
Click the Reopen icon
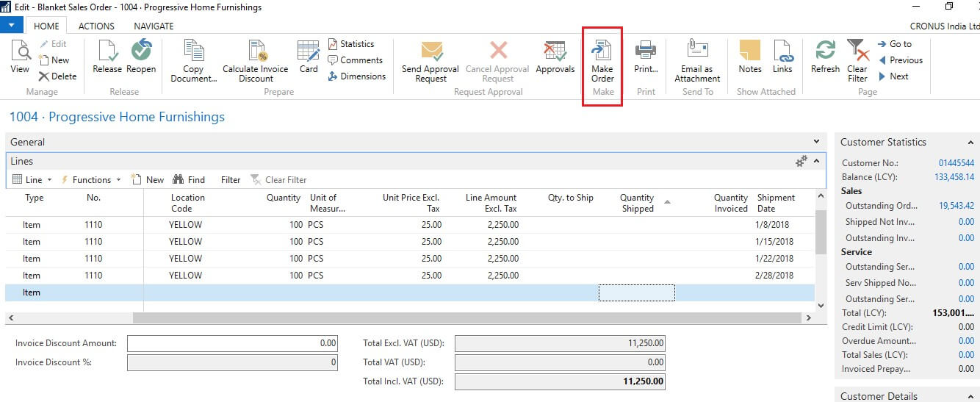pyautogui.click(x=141, y=51)
